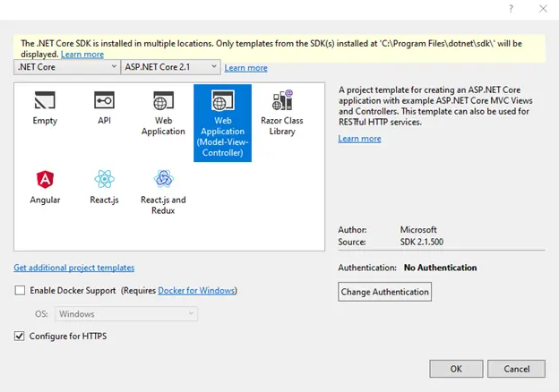Select Web Application (Model-View-Controller) template
Viewport: 559px width, 392px height.
222,123
